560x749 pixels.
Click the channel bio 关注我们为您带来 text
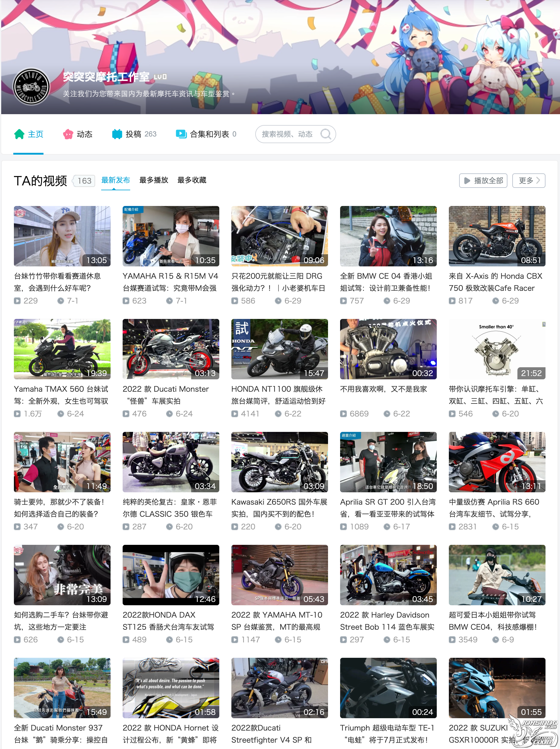click(149, 94)
